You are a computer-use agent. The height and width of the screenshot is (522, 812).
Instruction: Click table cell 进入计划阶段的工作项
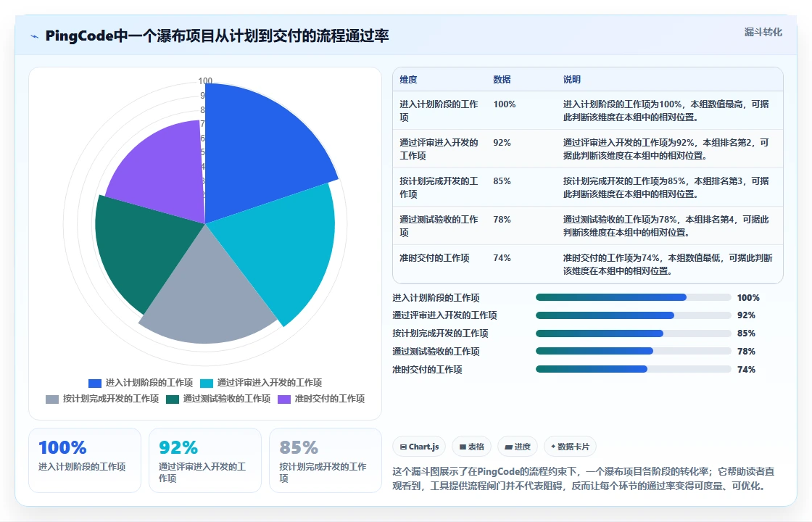point(439,110)
